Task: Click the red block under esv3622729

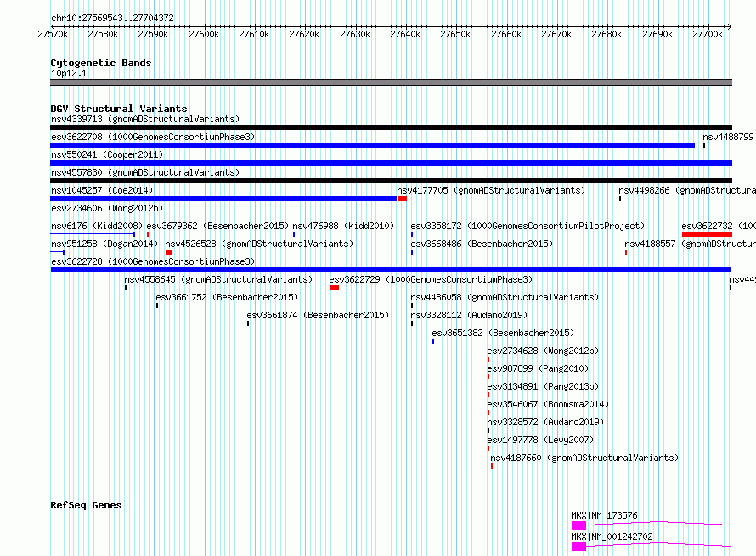Action: 334,288
